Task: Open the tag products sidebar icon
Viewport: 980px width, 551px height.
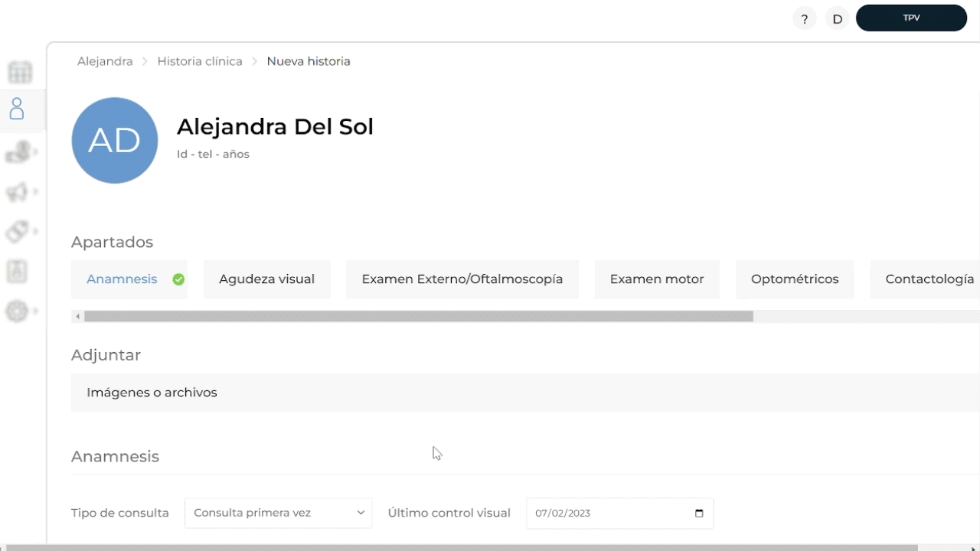Action: click(x=18, y=231)
